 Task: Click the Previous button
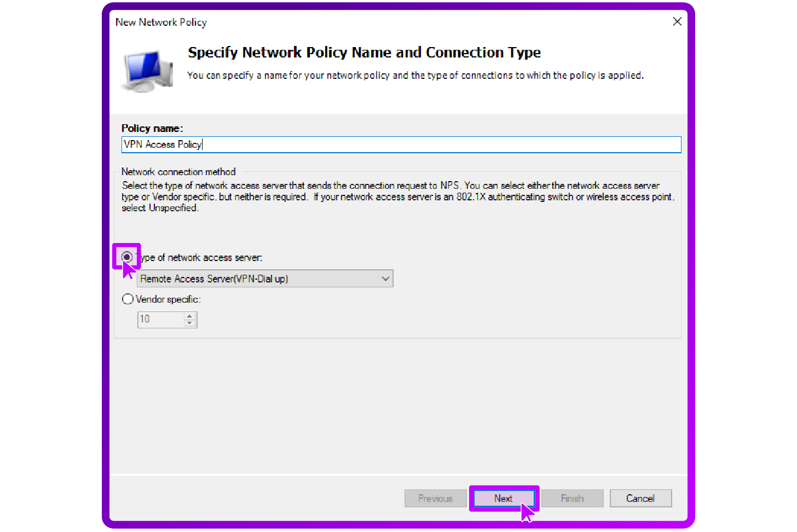pyautogui.click(x=435, y=498)
